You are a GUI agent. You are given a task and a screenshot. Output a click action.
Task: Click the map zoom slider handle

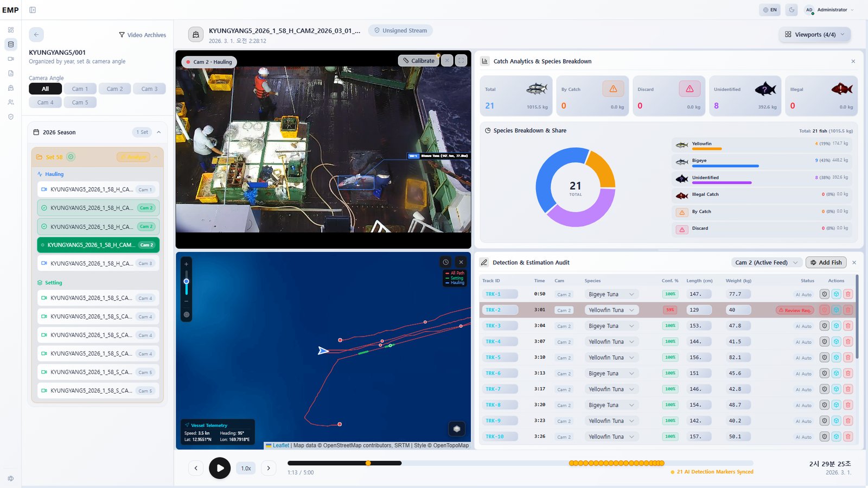(186, 281)
